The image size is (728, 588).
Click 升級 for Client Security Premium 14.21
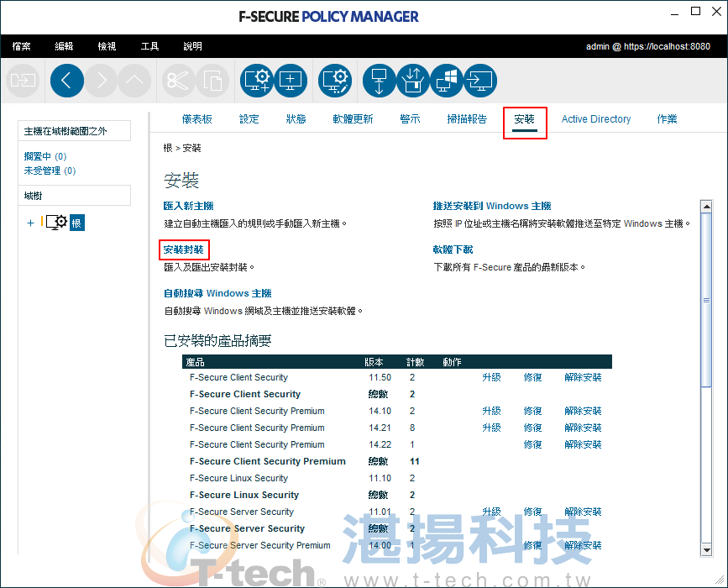(x=492, y=428)
